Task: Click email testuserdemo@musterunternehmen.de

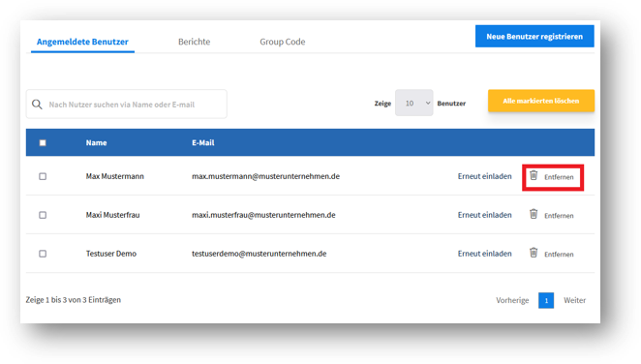Action: pyautogui.click(x=259, y=254)
